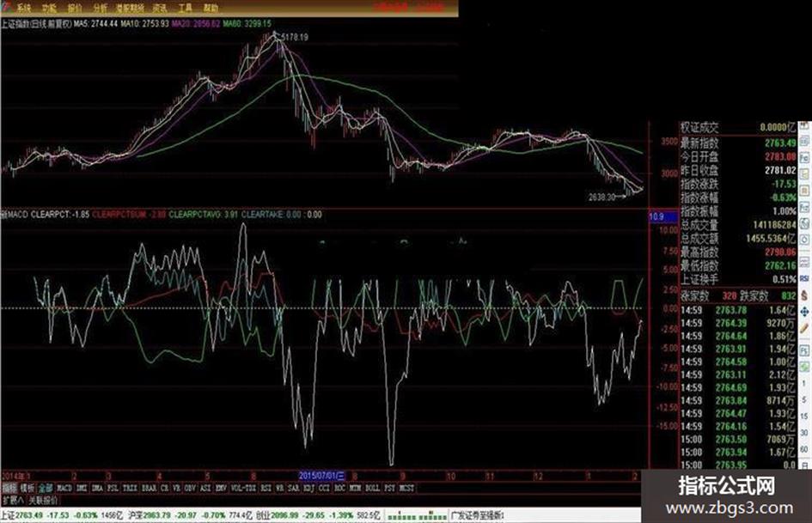Open the 关联报价 tab

[43, 500]
